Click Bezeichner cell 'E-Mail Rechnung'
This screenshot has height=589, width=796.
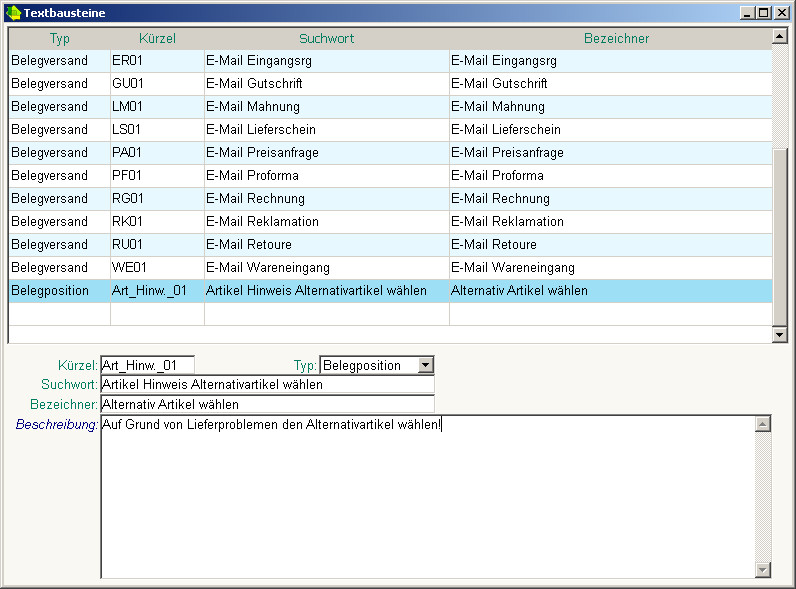pos(611,199)
